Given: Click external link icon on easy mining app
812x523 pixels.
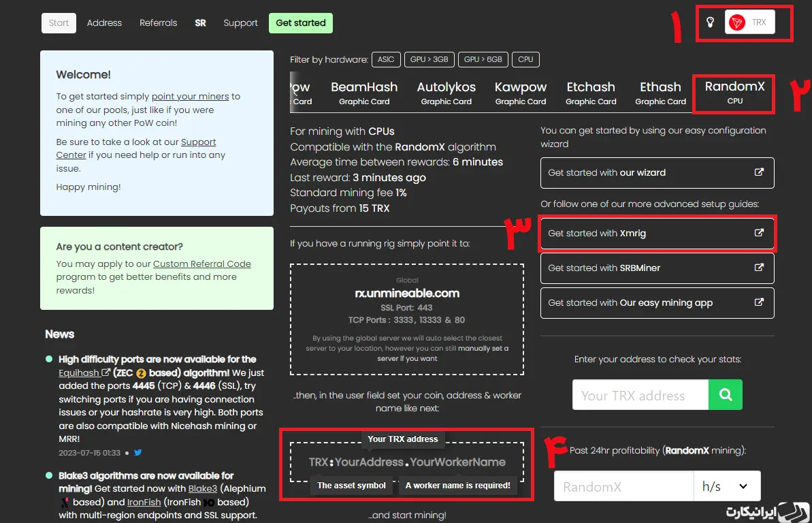Looking at the screenshot, I should 759,302.
